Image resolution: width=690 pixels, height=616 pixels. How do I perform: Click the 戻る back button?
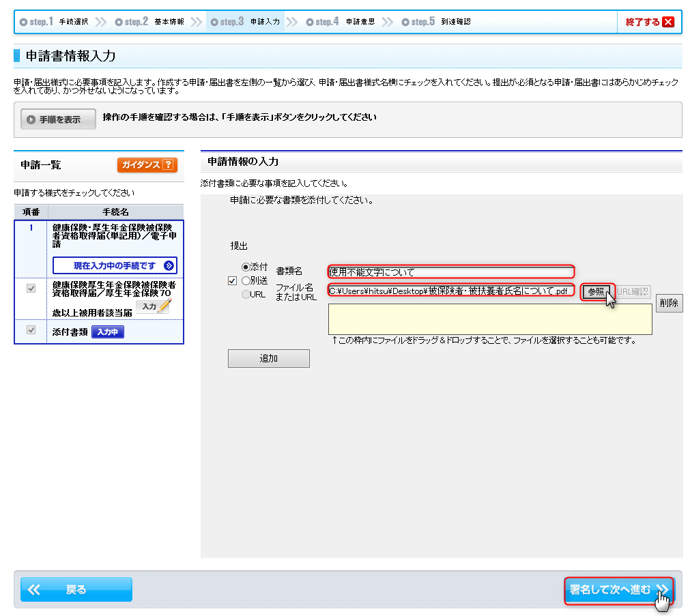(76, 590)
